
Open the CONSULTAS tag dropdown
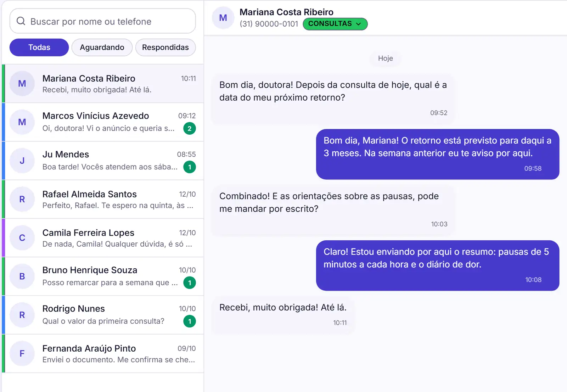(x=335, y=24)
